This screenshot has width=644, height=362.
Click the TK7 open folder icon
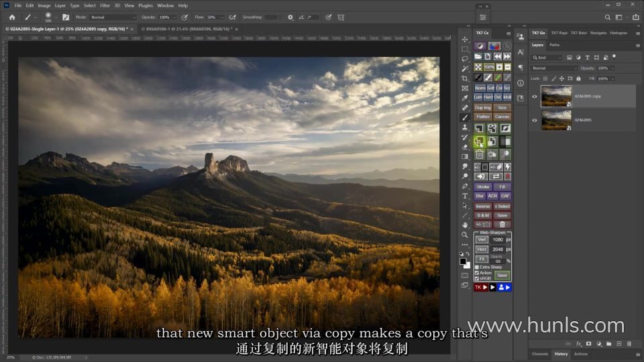478,56
